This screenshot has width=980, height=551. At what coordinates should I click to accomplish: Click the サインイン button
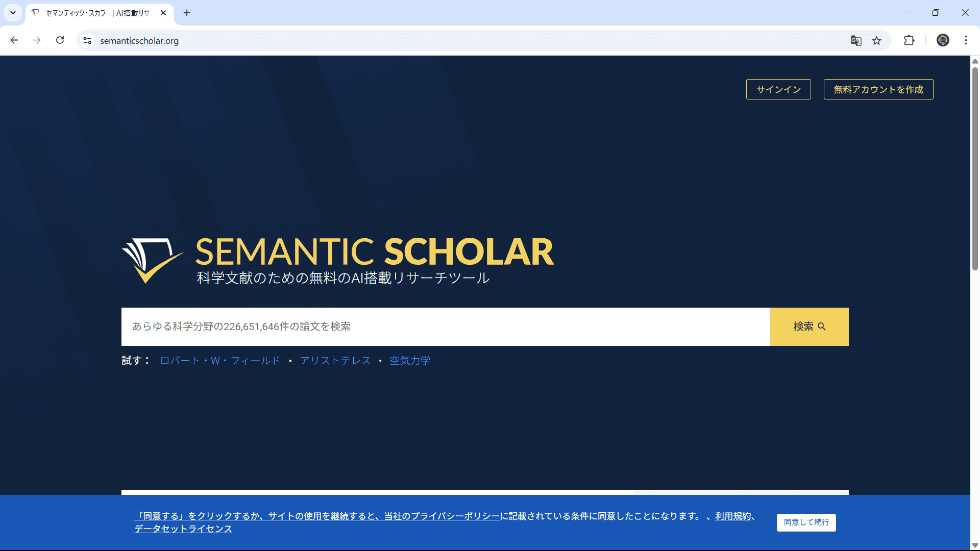pyautogui.click(x=778, y=89)
